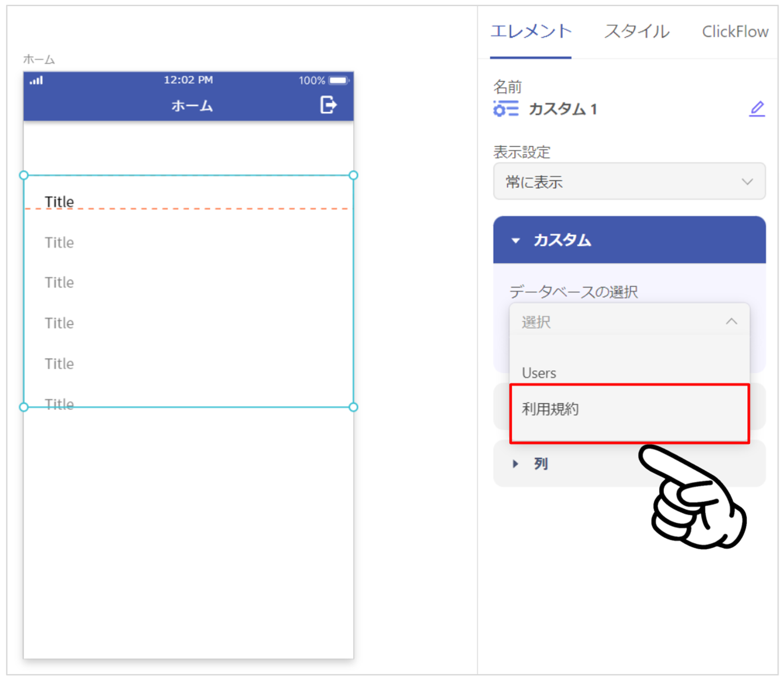Click the battery icon in status bar
Image resolution: width=784 pixels, height=683 pixels.
point(339,80)
